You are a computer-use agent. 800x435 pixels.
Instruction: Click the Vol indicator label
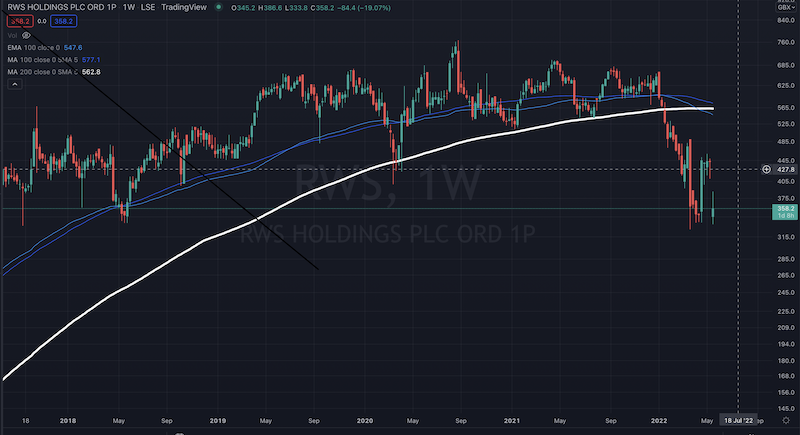tap(12, 35)
